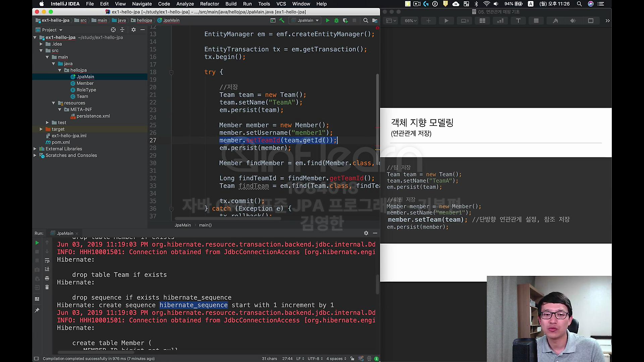
Task: Open Run panel settings gear
Action: tap(366, 233)
